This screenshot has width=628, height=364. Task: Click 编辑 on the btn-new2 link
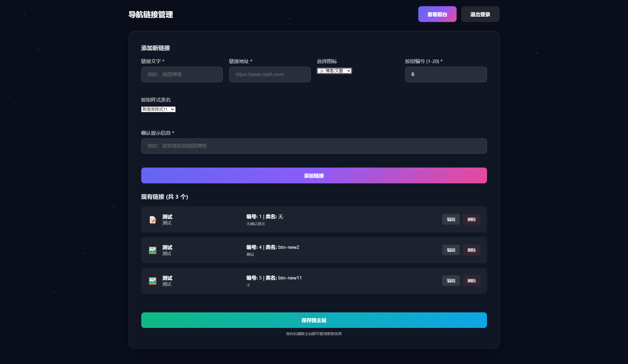coord(451,250)
